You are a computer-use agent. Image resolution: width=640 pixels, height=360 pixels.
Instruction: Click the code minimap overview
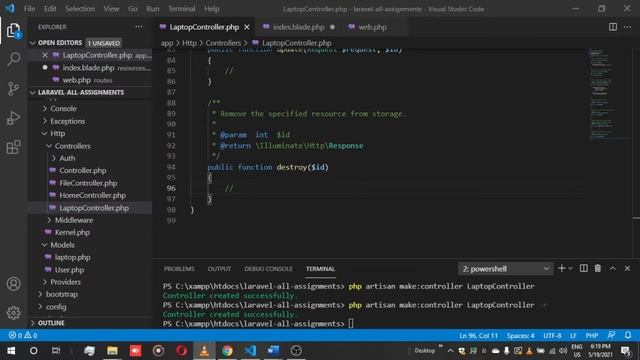point(608,94)
